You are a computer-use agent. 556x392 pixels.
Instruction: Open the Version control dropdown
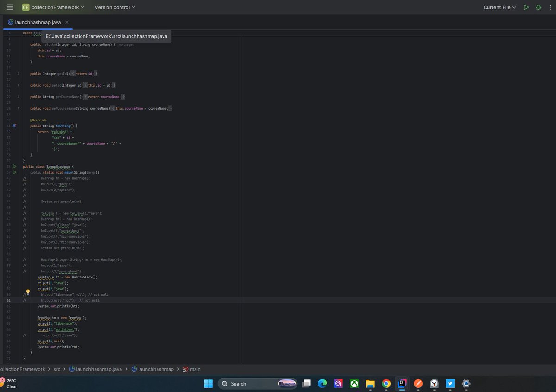pyautogui.click(x=114, y=7)
